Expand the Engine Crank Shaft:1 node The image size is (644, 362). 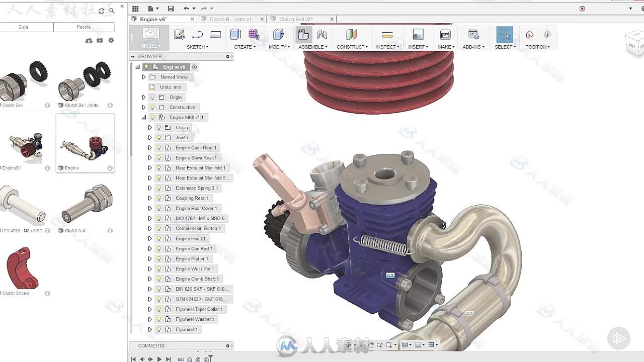click(149, 279)
